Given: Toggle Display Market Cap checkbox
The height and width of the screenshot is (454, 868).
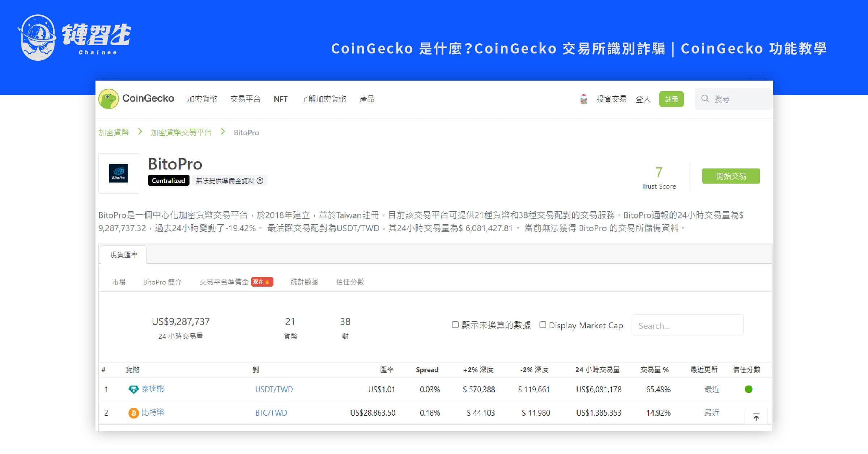Looking at the screenshot, I should click(542, 325).
